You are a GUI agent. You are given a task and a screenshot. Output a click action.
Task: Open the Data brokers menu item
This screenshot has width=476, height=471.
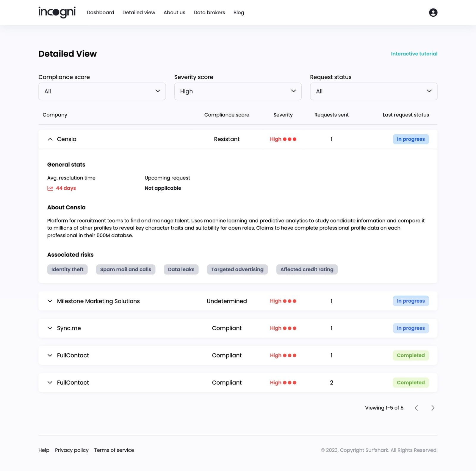pos(209,13)
